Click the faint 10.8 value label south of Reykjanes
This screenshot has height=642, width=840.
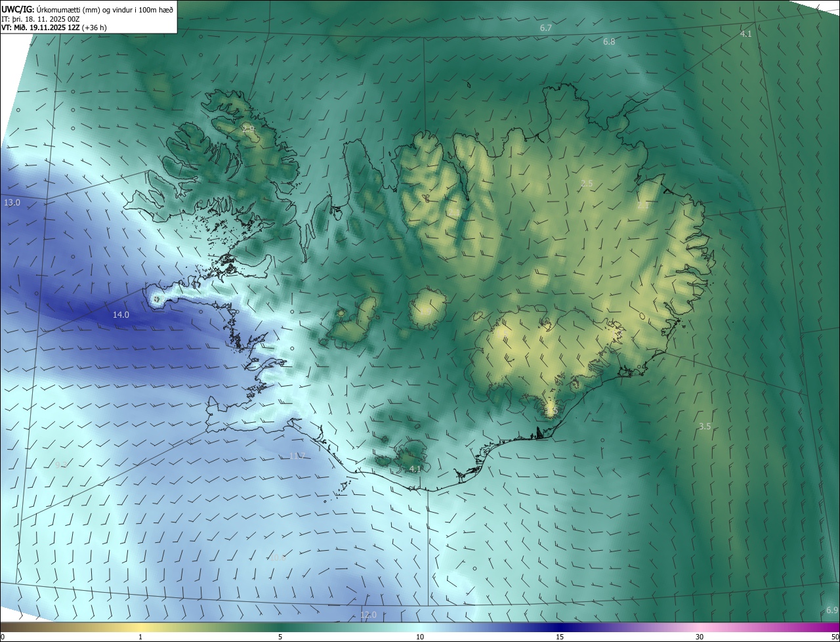[278, 558]
